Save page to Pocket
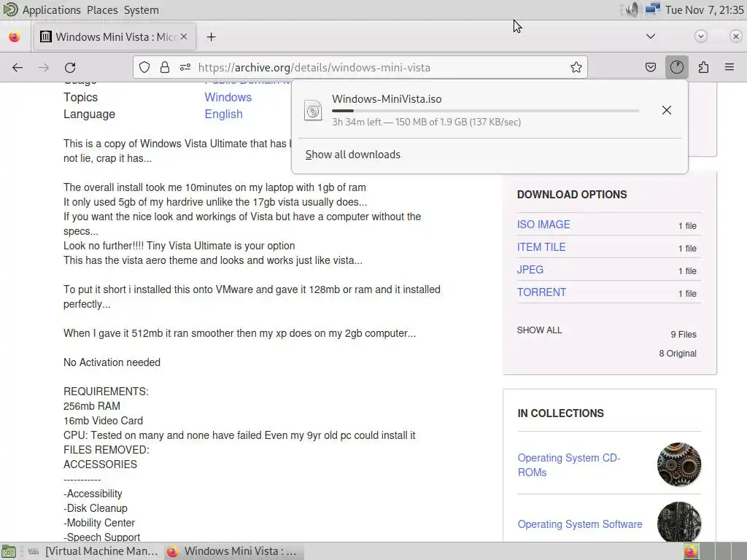Image resolution: width=747 pixels, height=560 pixels. pyautogui.click(x=651, y=68)
